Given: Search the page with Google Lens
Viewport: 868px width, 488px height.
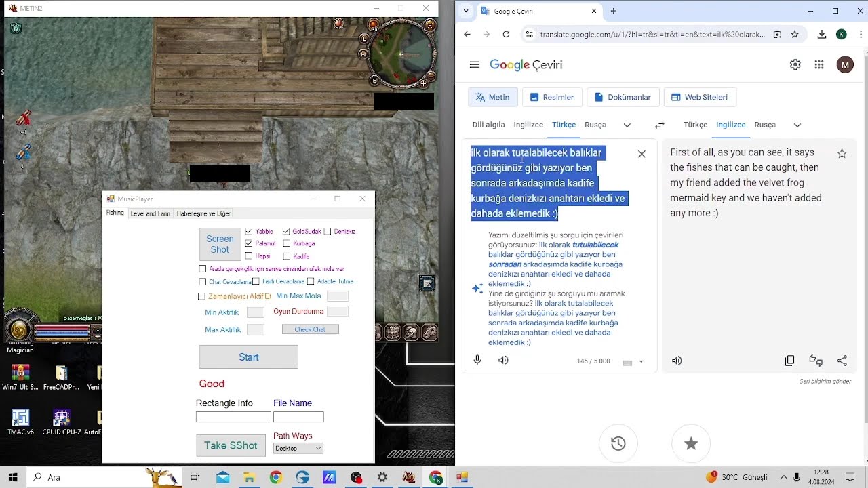Looking at the screenshot, I should tap(777, 35).
